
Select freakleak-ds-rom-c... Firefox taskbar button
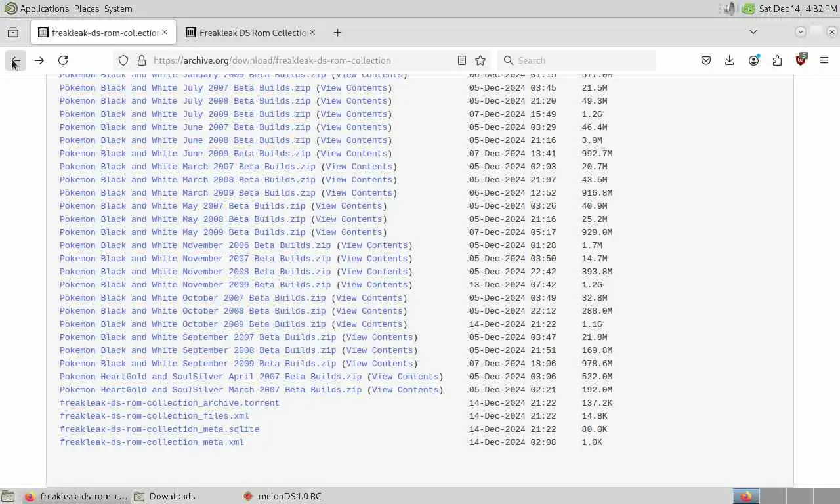pyautogui.click(x=75, y=496)
